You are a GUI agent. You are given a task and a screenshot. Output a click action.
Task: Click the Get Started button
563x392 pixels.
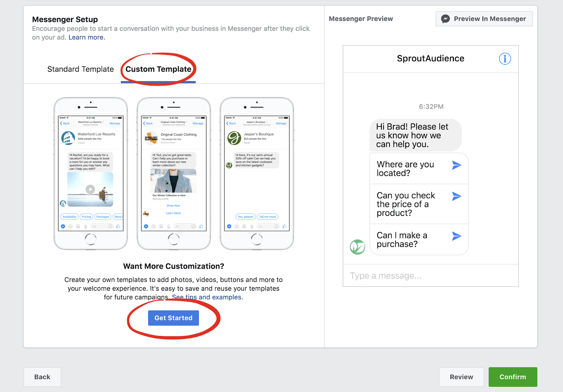point(173,318)
